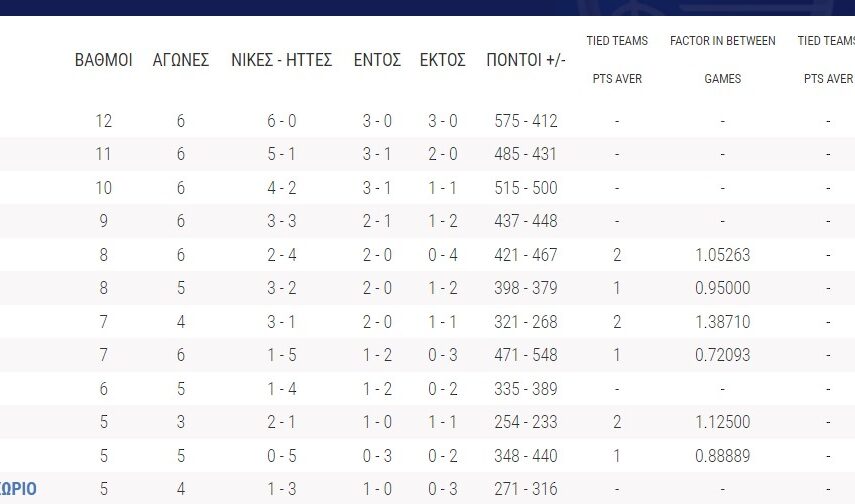Viewport: 855px width, 504px height.
Task: Click the ΕΝΤΟΣ column header
Action: [x=377, y=60]
